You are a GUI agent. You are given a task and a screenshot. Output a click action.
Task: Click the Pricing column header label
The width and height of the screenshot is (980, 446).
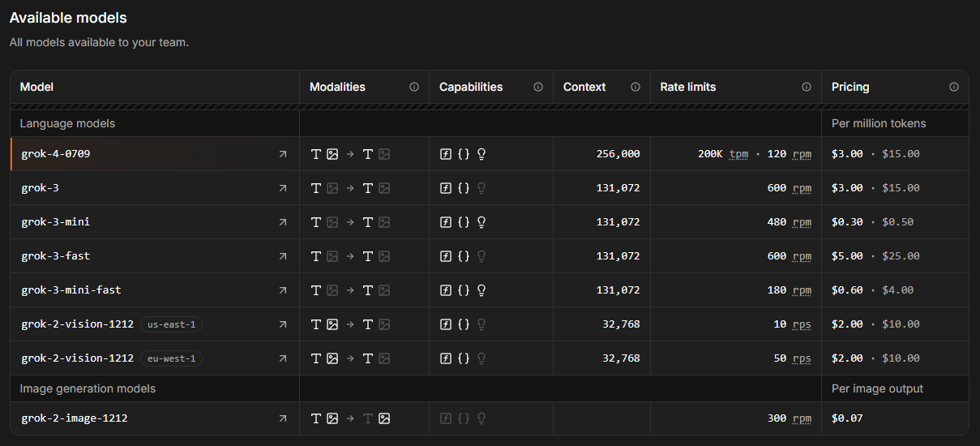coord(850,87)
